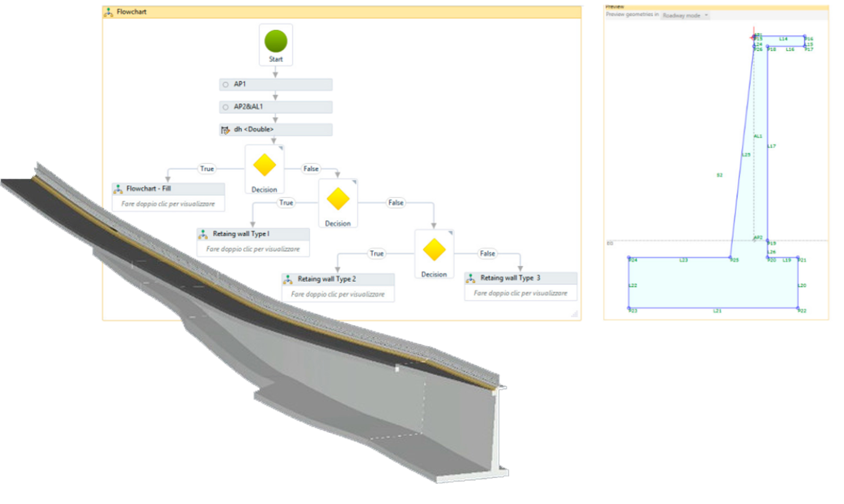Open the Flowchart - Fill sub-flowchart header
844x504 pixels.
point(168,189)
